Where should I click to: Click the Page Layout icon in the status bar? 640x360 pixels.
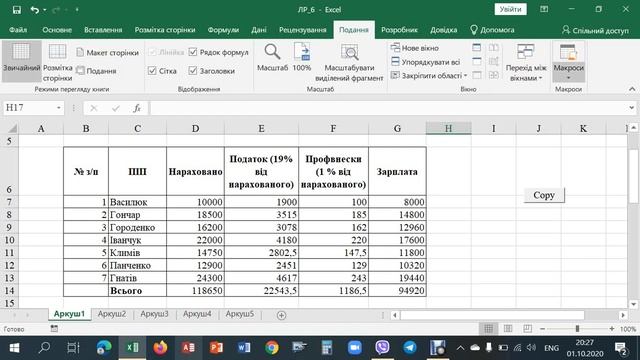pyautogui.click(x=508, y=329)
